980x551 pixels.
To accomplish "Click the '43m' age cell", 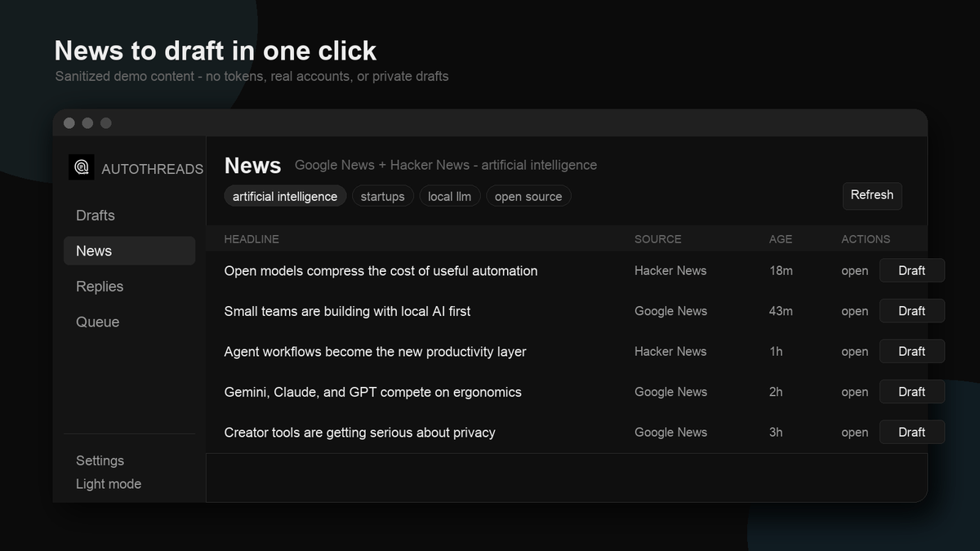I will [781, 311].
